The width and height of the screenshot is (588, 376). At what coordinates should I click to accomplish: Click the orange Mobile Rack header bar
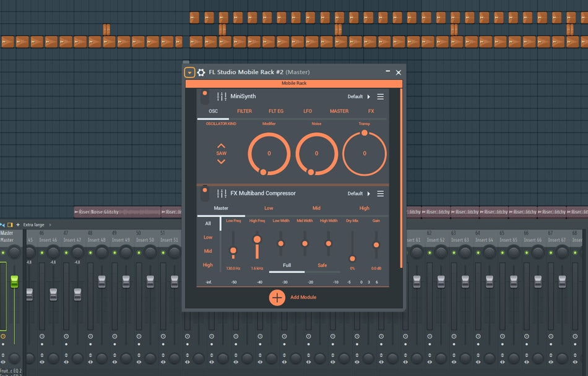pyautogui.click(x=294, y=83)
